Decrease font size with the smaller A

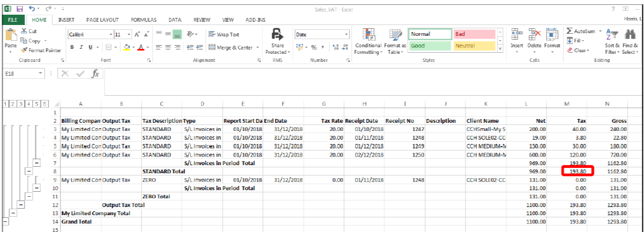tap(146, 35)
